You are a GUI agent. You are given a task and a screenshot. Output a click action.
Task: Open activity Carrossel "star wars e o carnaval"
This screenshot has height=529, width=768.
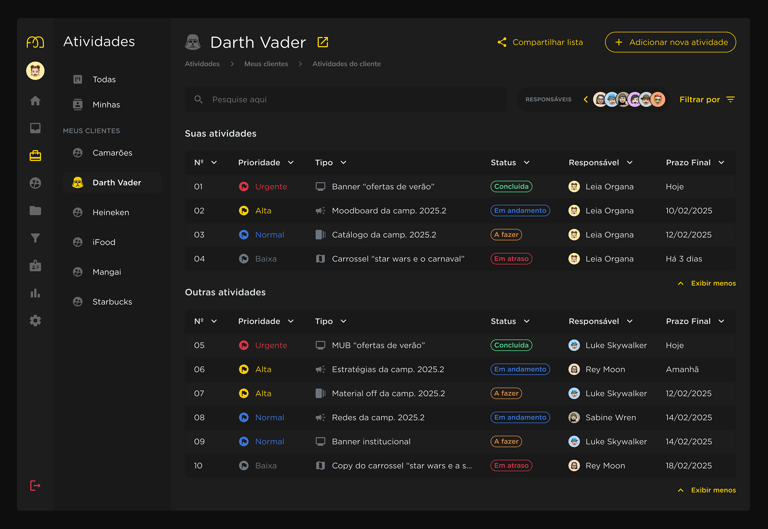(398, 259)
